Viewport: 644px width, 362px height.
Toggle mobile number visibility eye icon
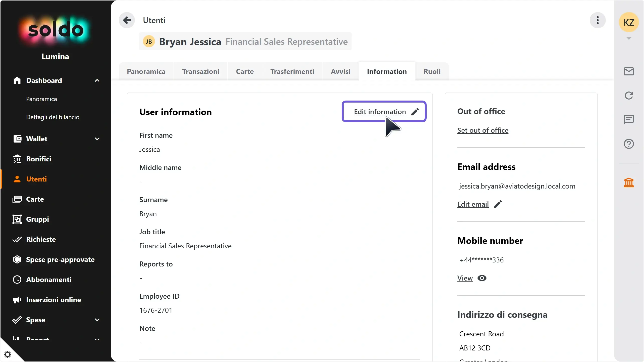[x=482, y=278]
